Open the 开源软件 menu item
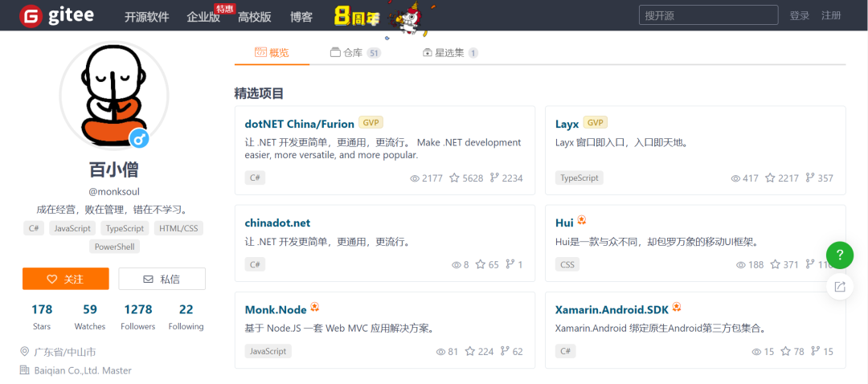The width and height of the screenshot is (868, 384). 147,17
